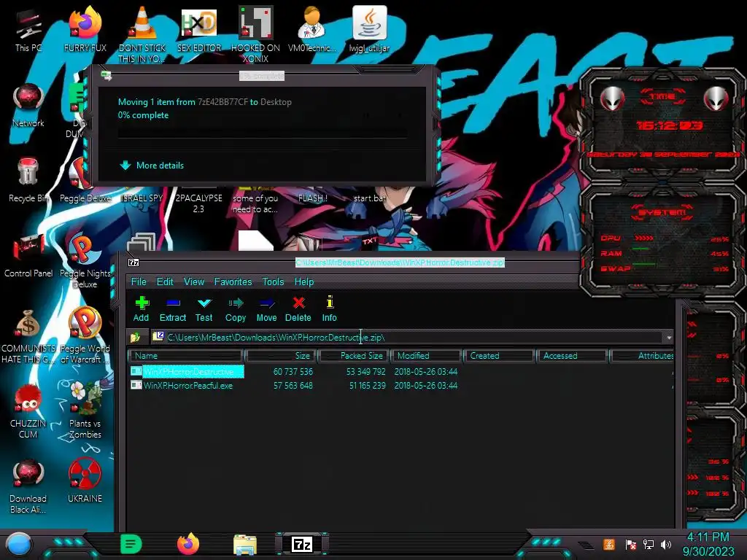Open the UKRAINE radiation desktop icon
The image size is (747, 560).
pos(85,480)
